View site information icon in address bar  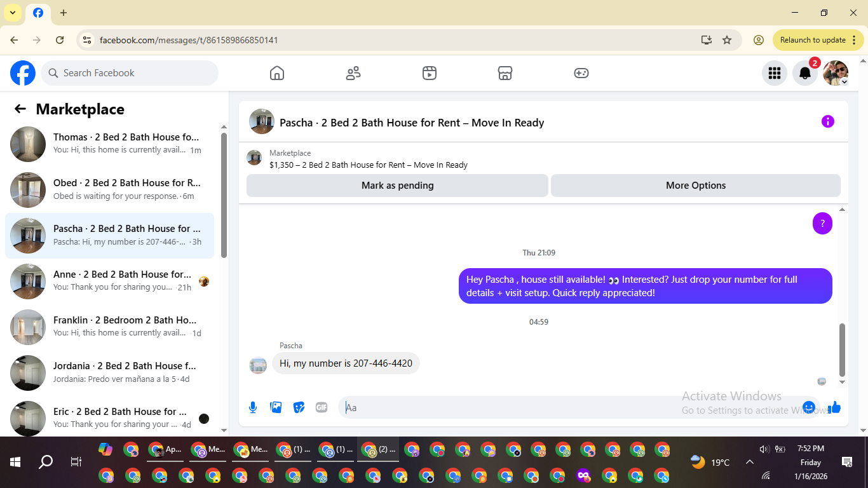pos(87,40)
